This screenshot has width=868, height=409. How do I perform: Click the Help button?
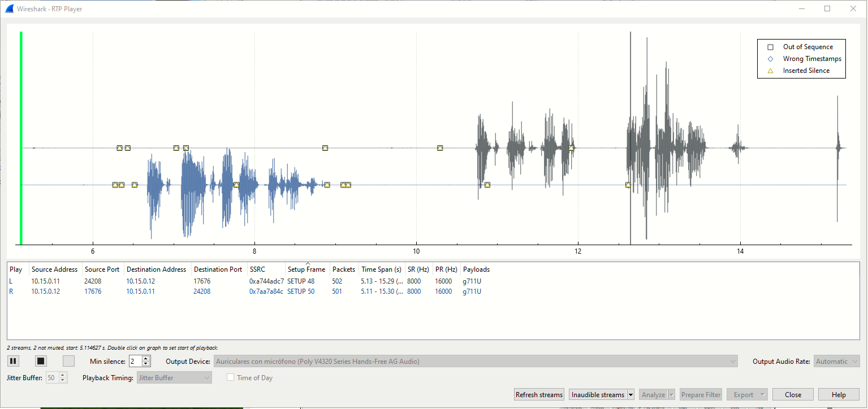(839, 395)
